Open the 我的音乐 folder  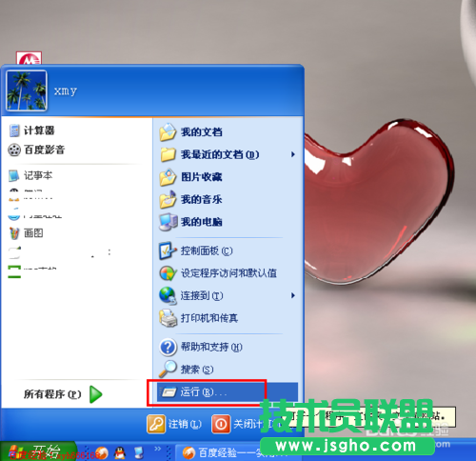[x=191, y=199]
